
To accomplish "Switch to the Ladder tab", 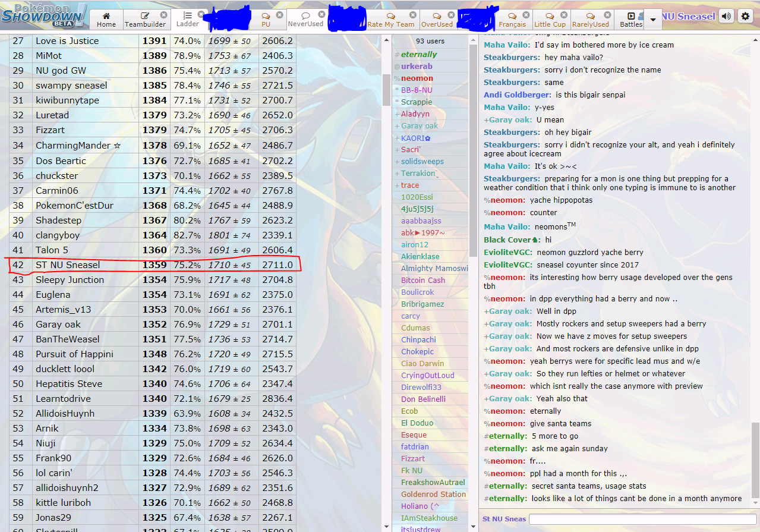I will point(187,20).
